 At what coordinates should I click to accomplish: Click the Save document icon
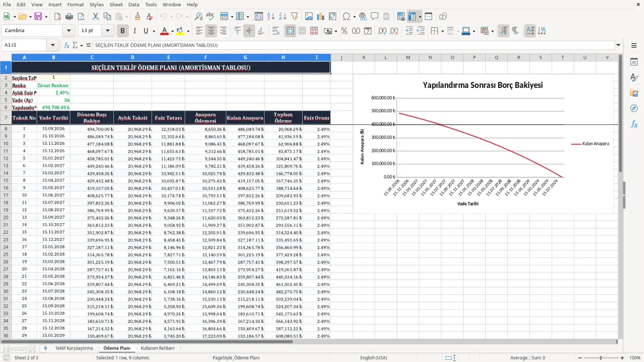[x=38, y=17]
